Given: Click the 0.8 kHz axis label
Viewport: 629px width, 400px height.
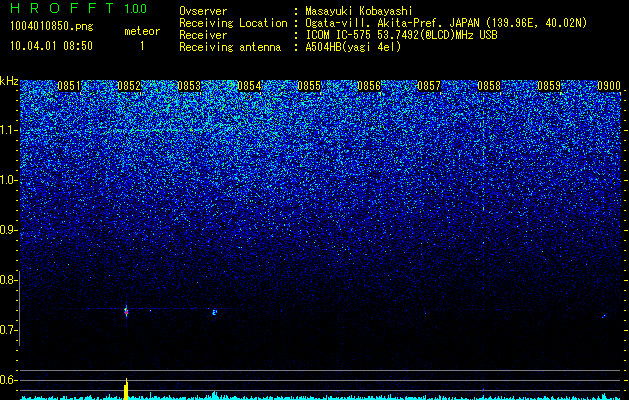Looking at the screenshot, I should point(9,280).
